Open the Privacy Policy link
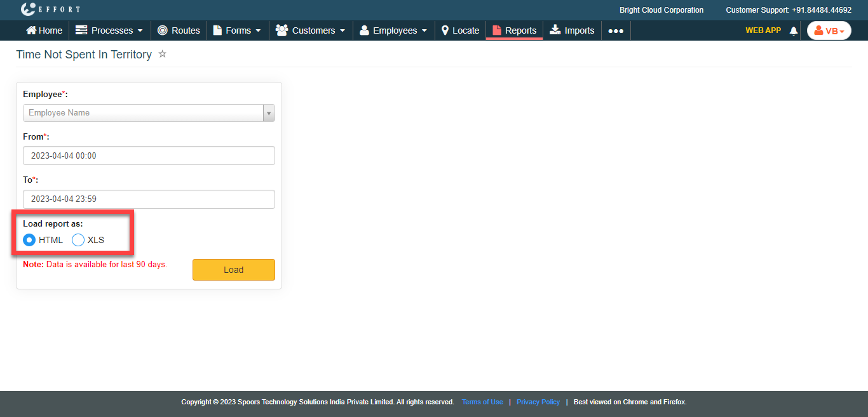The width and height of the screenshot is (868, 417). click(538, 402)
